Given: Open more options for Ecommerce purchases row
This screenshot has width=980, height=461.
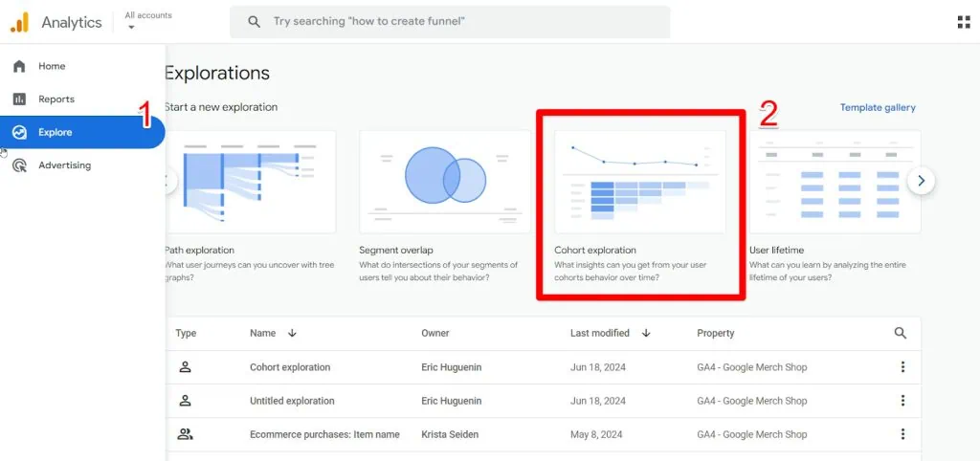Looking at the screenshot, I should pos(902,434).
